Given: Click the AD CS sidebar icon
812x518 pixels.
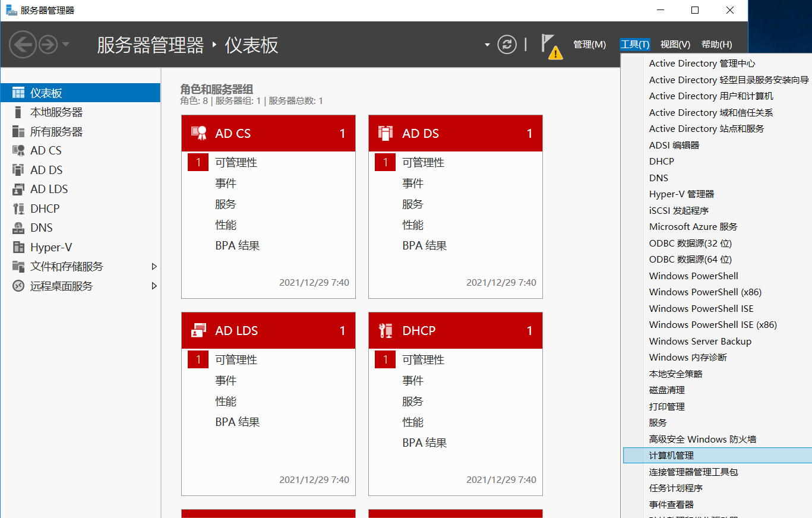Looking at the screenshot, I should pyautogui.click(x=19, y=151).
